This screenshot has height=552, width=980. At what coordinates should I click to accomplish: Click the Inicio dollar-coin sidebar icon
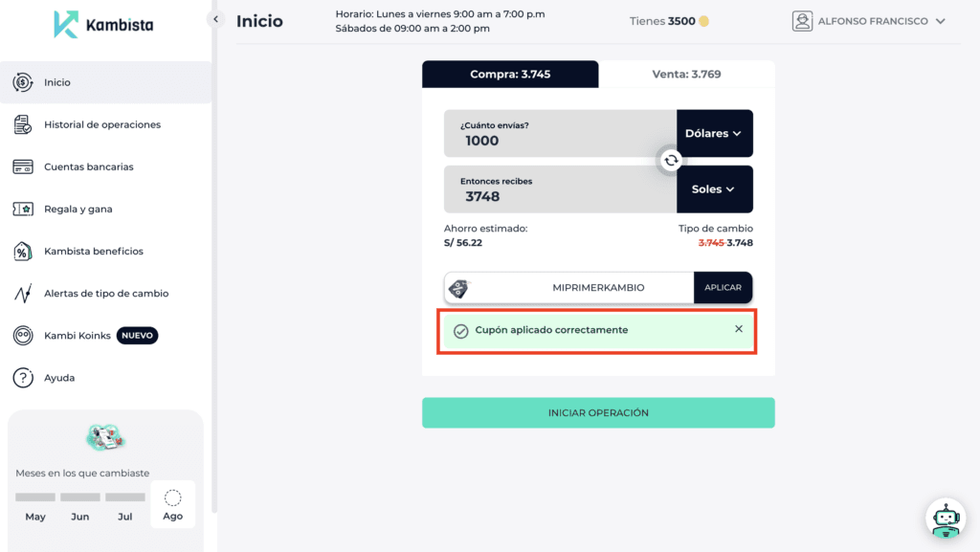click(23, 82)
